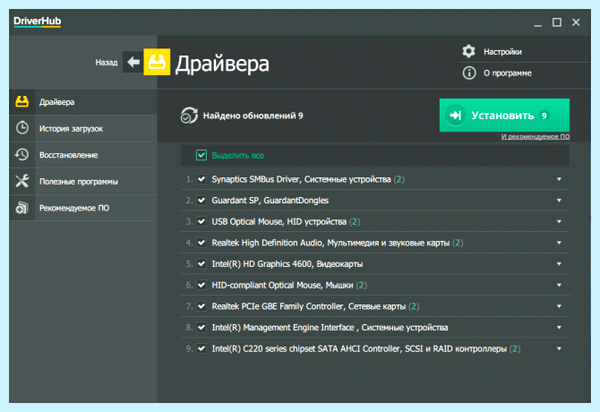Click the Выделить все label
The width and height of the screenshot is (600, 412).
tap(238, 155)
